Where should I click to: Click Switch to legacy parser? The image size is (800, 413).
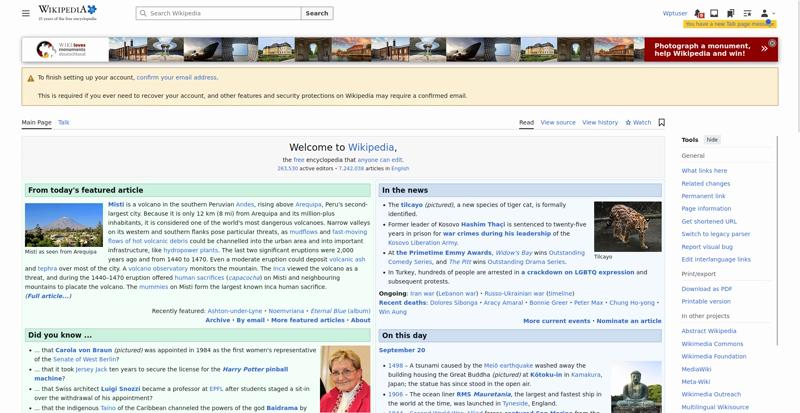pyautogui.click(x=716, y=234)
